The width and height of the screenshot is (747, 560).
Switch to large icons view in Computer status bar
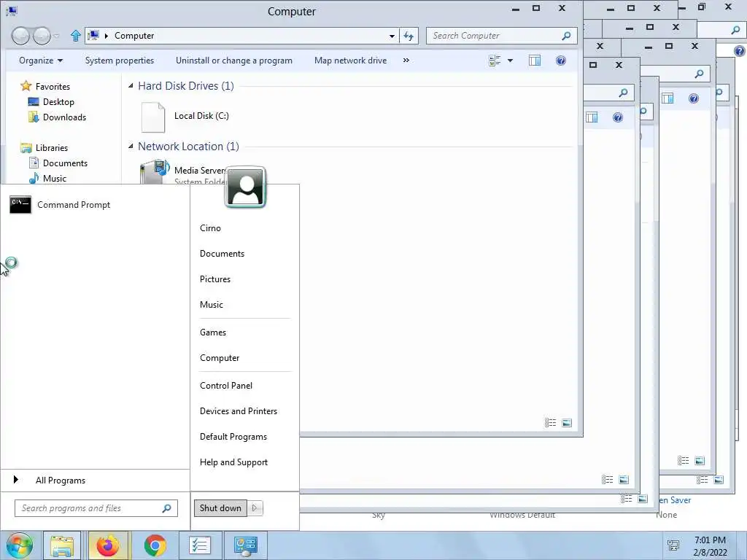566,422
